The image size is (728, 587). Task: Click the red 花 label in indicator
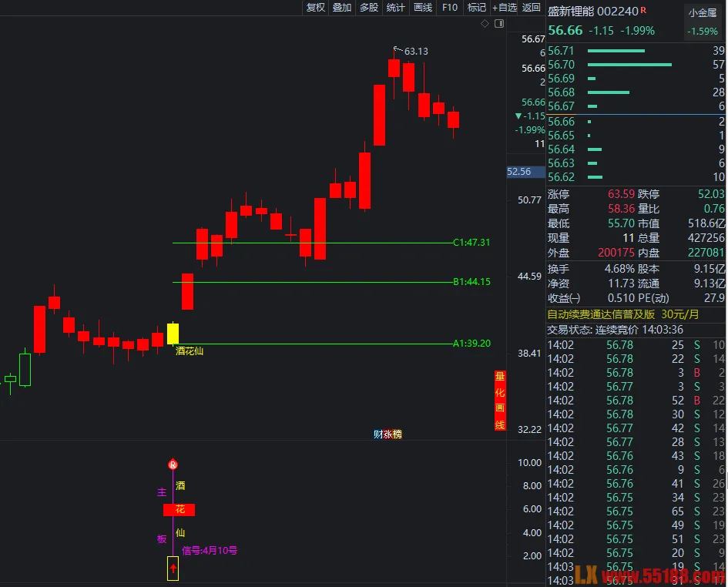coord(179,510)
